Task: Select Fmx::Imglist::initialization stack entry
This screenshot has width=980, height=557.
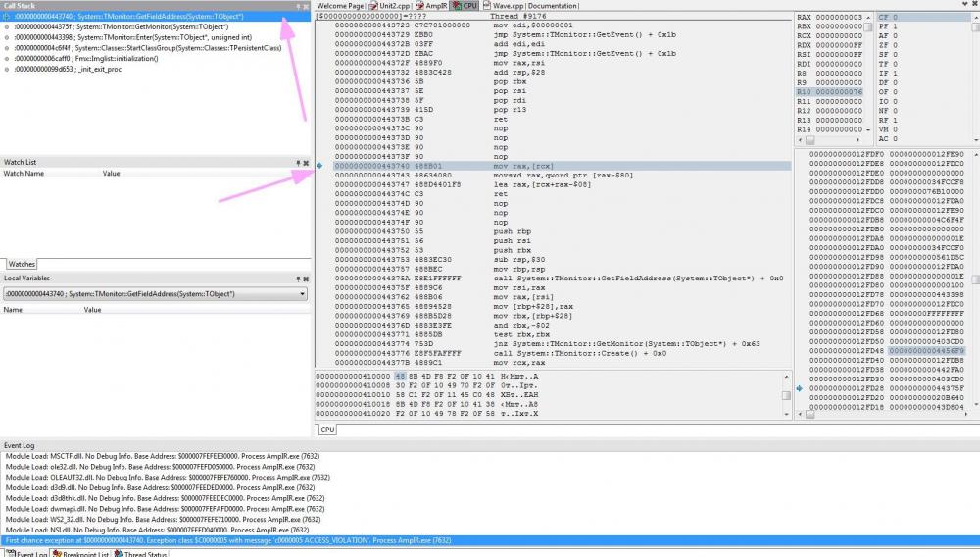Action: (85, 58)
